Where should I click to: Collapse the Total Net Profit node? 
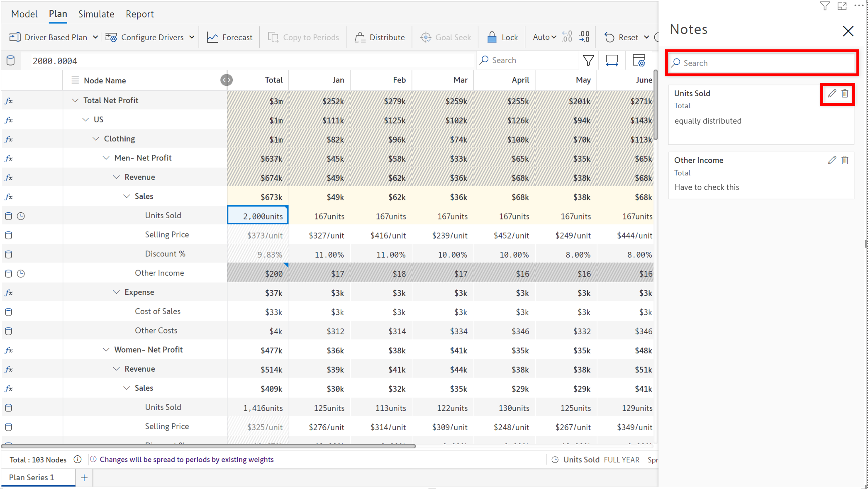tap(75, 100)
